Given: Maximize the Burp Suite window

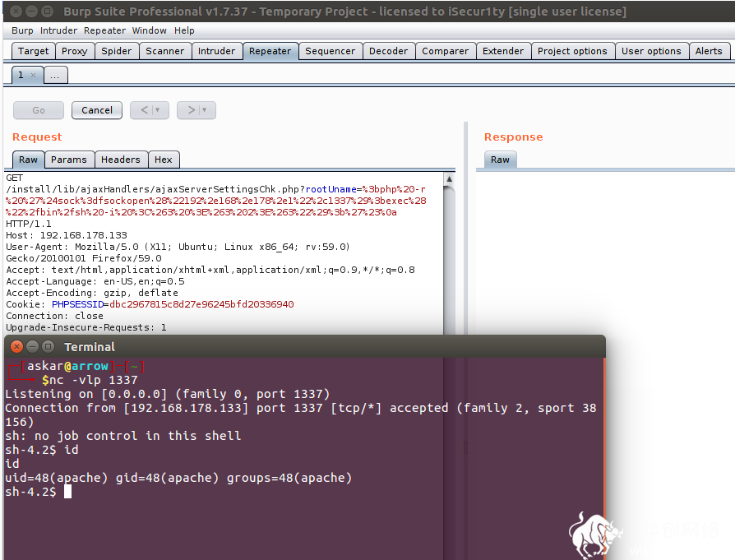Looking at the screenshot, I should click(47, 11).
